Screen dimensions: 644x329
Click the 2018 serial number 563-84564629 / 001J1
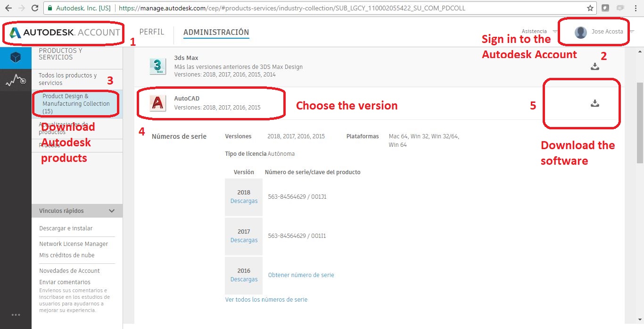[x=297, y=197]
